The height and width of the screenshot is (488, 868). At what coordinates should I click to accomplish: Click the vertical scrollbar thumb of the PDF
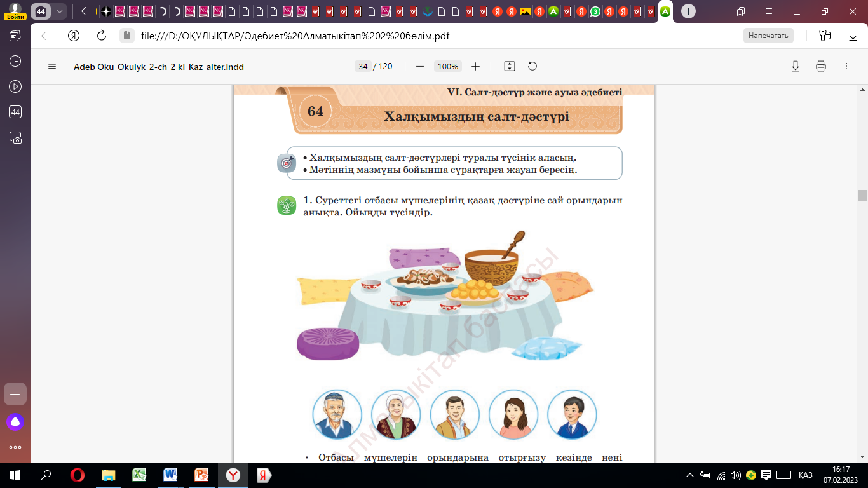pyautogui.click(x=862, y=196)
